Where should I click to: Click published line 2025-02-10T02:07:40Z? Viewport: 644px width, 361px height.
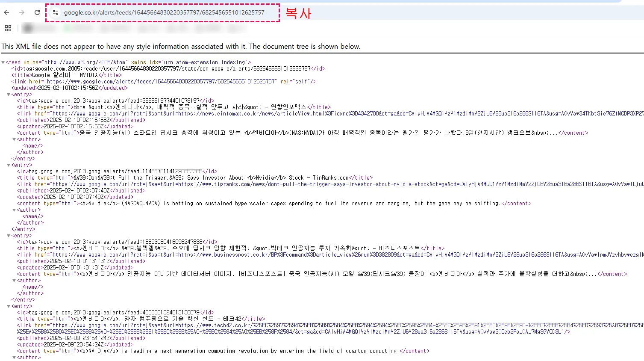(81, 191)
